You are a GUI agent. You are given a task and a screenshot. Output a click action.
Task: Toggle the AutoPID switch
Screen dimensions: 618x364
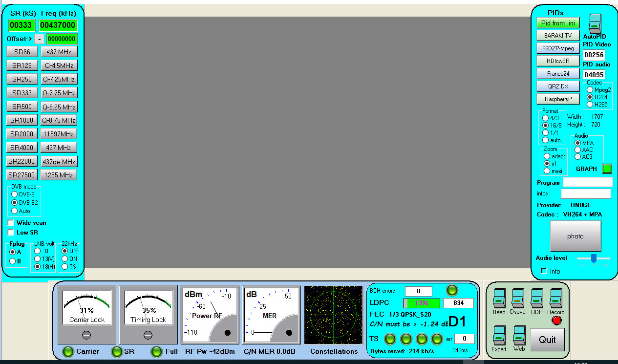(595, 23)
